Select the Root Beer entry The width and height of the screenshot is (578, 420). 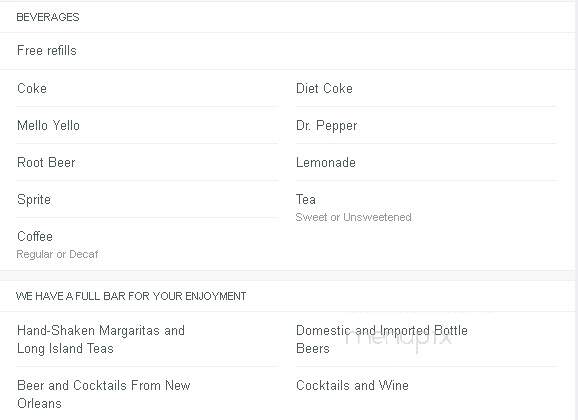pyautogui.click(x=46, y=162)
